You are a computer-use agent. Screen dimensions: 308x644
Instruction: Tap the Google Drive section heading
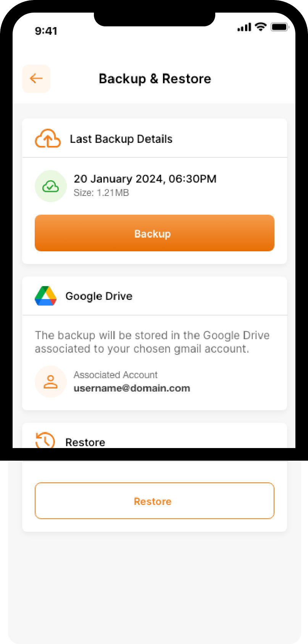[99, 296]
